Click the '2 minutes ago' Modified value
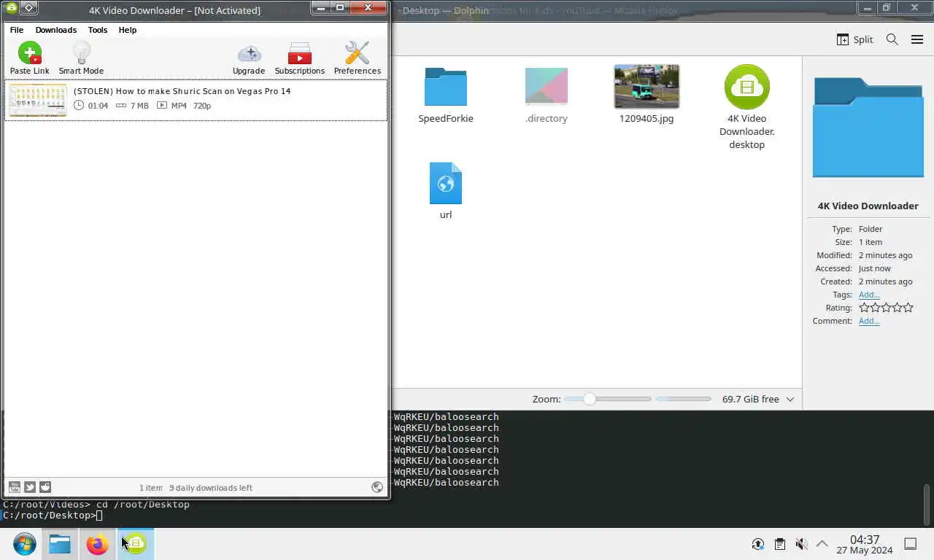934x560 pixels. pyautogui.click(x=886, y=255)
